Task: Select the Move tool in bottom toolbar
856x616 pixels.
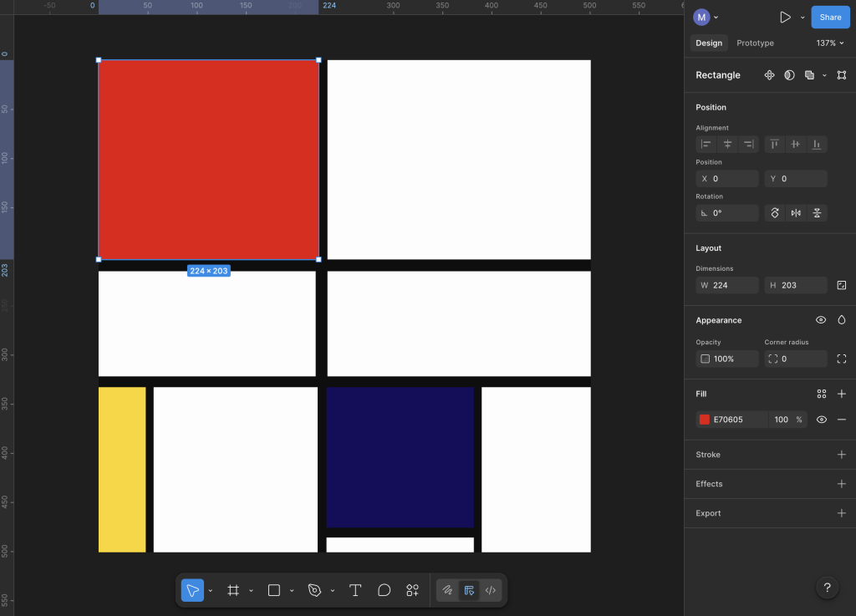Action: (x=192, y=590)
